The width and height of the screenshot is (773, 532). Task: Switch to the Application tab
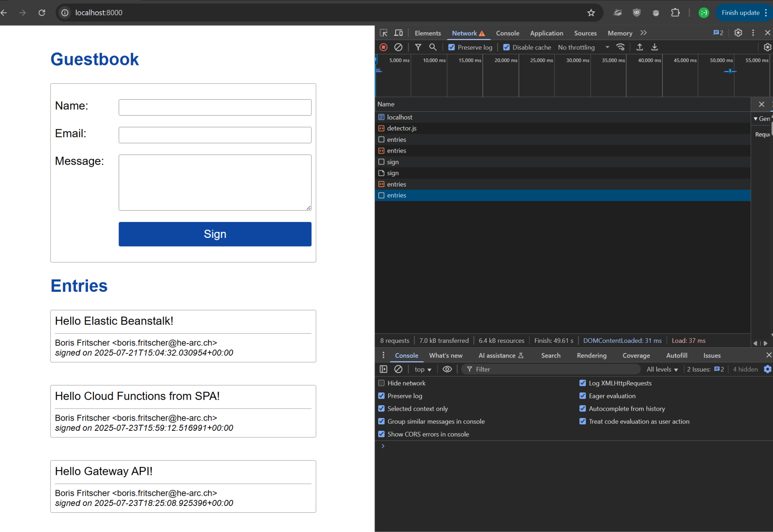pos(546,33)
